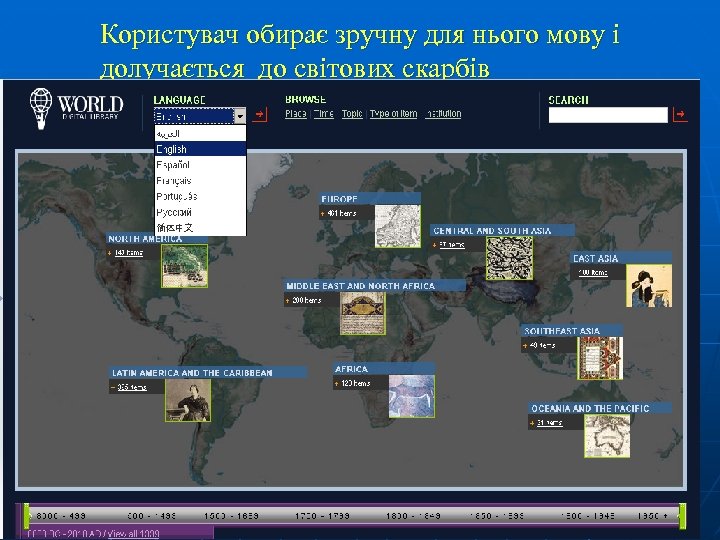Viewport: 720px width, 540px height.
Task: Open the North America thumbnail image
Action: click(x=185, y=266)
